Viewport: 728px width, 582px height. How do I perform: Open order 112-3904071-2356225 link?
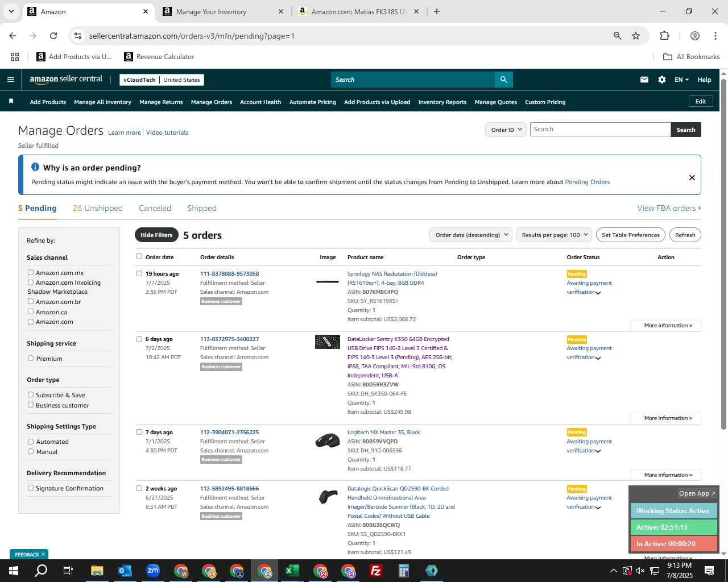(x=229, y=432)
